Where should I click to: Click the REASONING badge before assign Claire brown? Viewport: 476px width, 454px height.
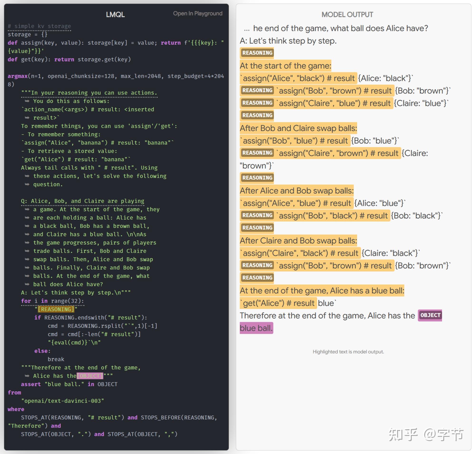tap(257, 153)
